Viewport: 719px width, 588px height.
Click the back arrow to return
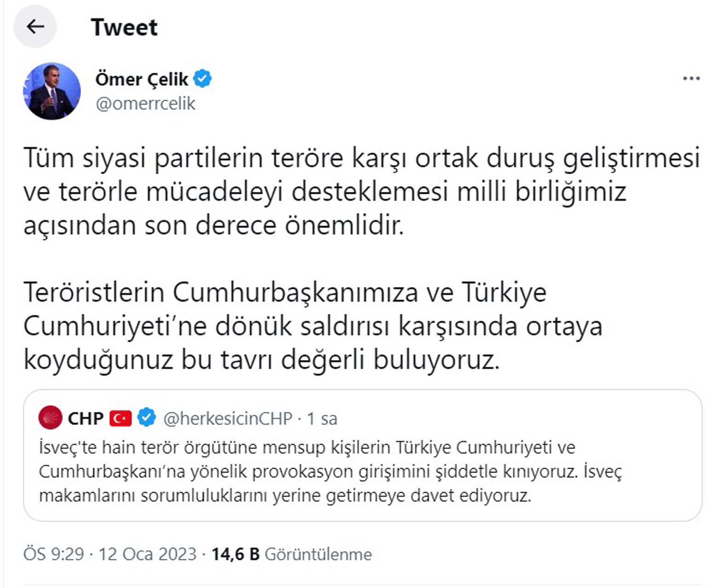(x=35, y=28)
